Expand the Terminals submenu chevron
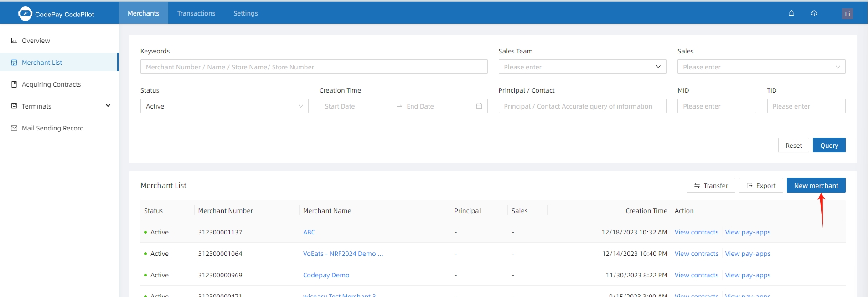Screen dimensions: 868x297 click(x=108, y=106)
